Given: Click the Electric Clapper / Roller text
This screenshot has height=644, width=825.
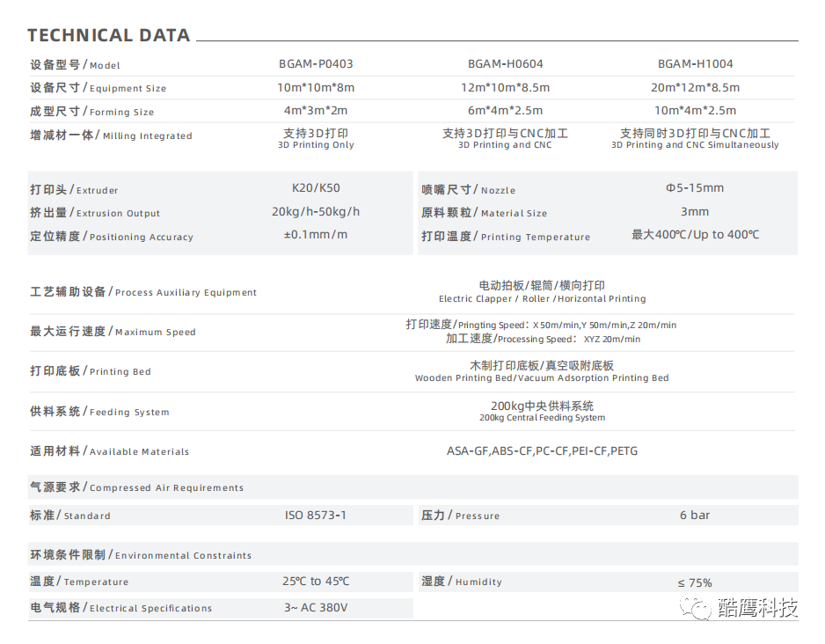Looking at the screenshot, I should point(542,299).
